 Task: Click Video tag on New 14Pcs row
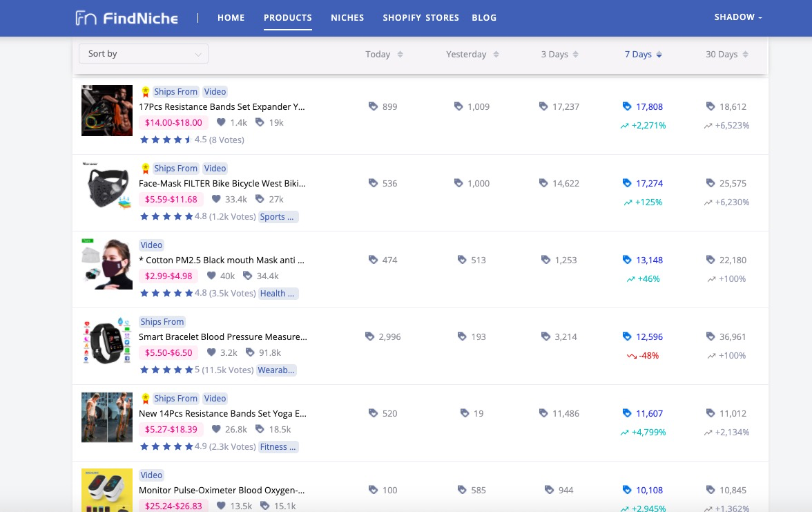[x=215, y=399]
